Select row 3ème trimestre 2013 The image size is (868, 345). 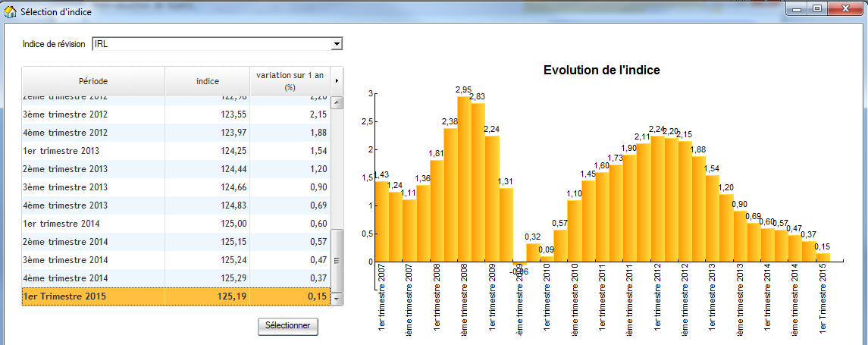click(x=176, y=187)
